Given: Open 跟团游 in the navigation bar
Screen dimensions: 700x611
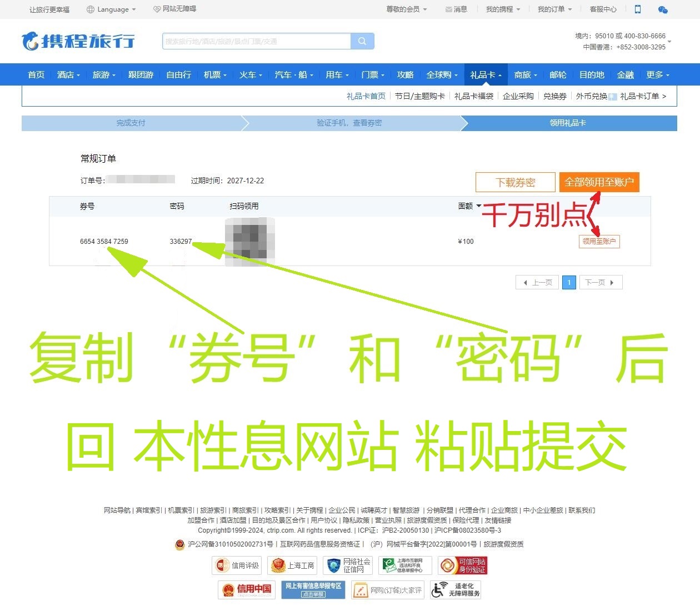Looking at the screenshot, I should coord(141,74).
